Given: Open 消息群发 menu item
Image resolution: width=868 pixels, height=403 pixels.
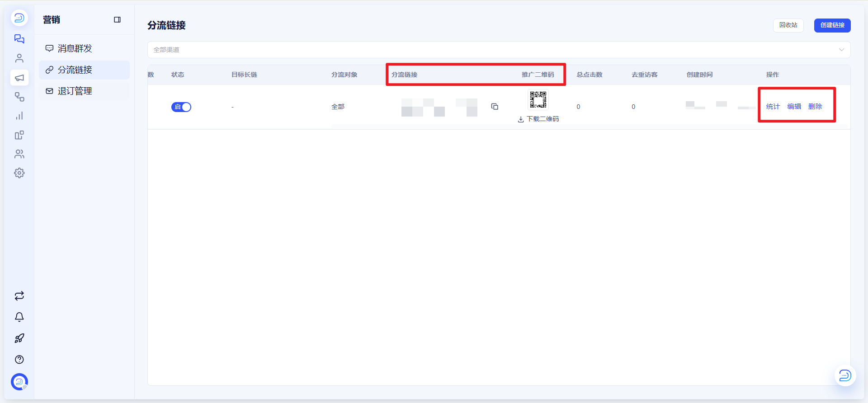Looking at the screenshot, I should 84,48.
